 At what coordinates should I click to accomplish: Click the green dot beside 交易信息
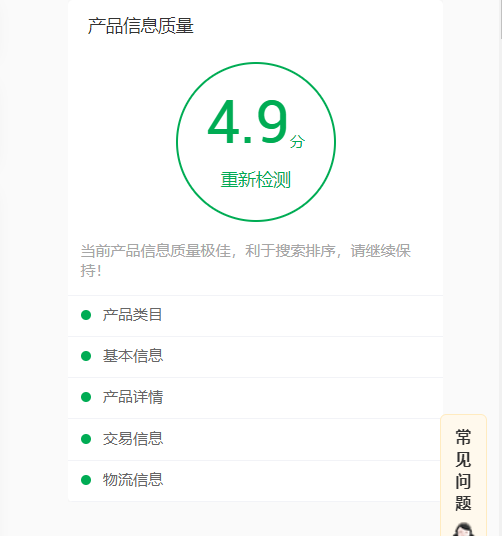tap(86, 439)
